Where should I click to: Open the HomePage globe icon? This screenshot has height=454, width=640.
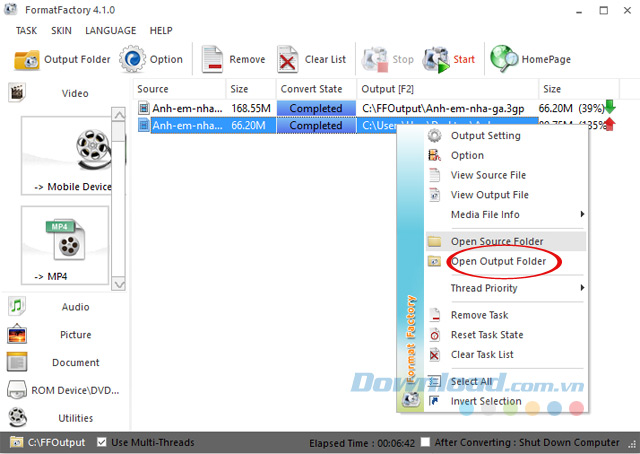coord(504,59)
